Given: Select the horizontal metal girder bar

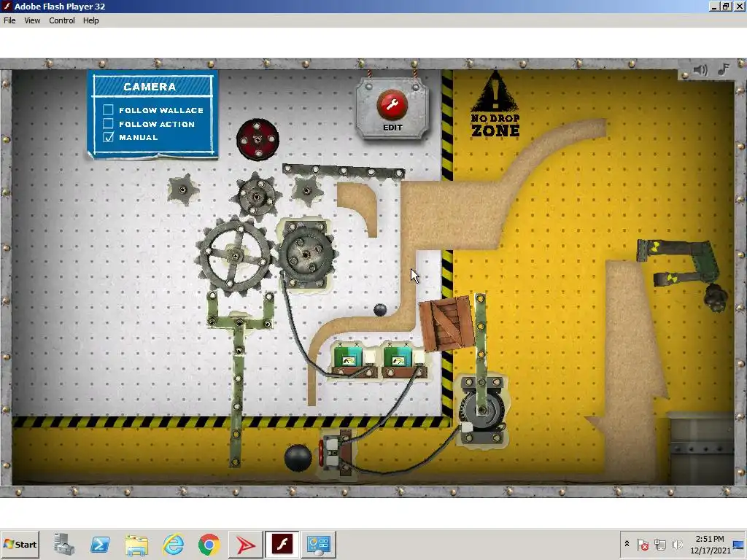Looking at the screenshot, I should (x=344, y=171).
